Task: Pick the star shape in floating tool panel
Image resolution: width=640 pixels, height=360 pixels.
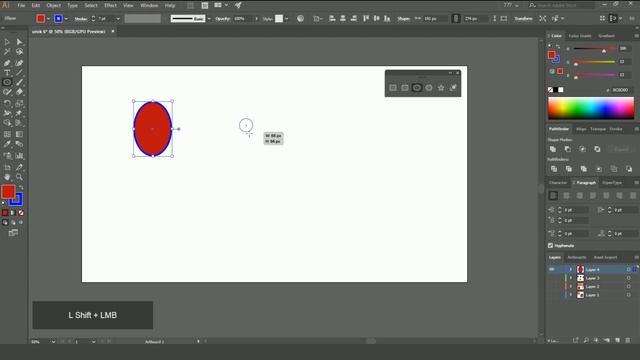Action: [x=441, y=88]
